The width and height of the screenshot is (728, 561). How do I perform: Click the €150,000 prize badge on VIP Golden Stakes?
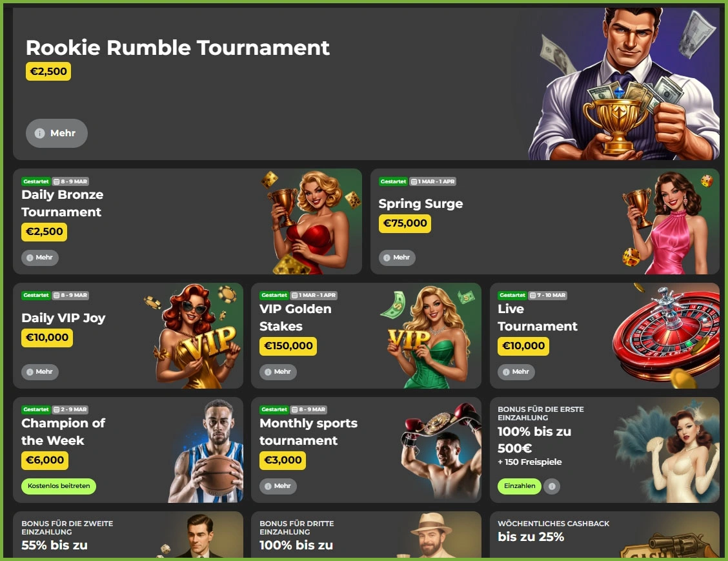288,346
